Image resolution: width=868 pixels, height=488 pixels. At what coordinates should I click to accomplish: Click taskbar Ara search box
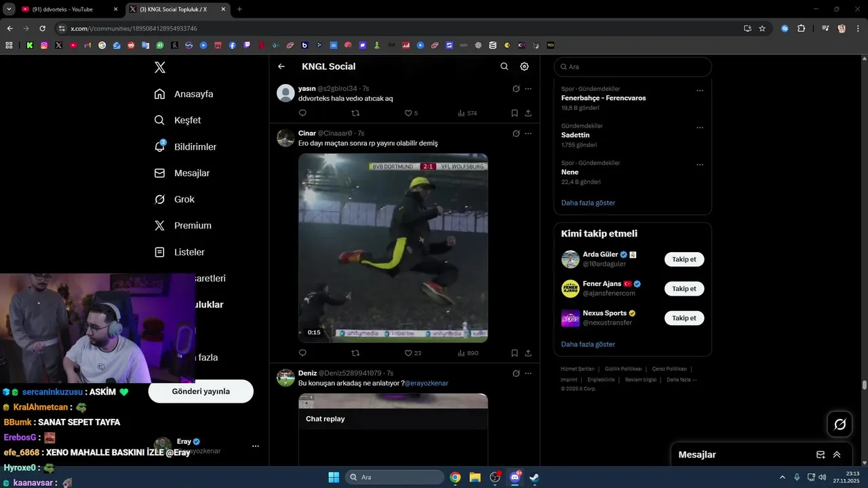click(395, 477)
